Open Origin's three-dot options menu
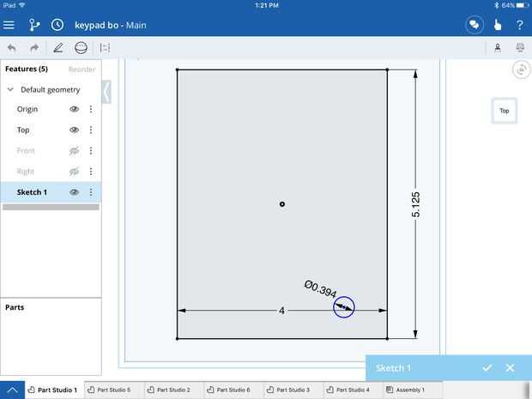 pos(91,109)
